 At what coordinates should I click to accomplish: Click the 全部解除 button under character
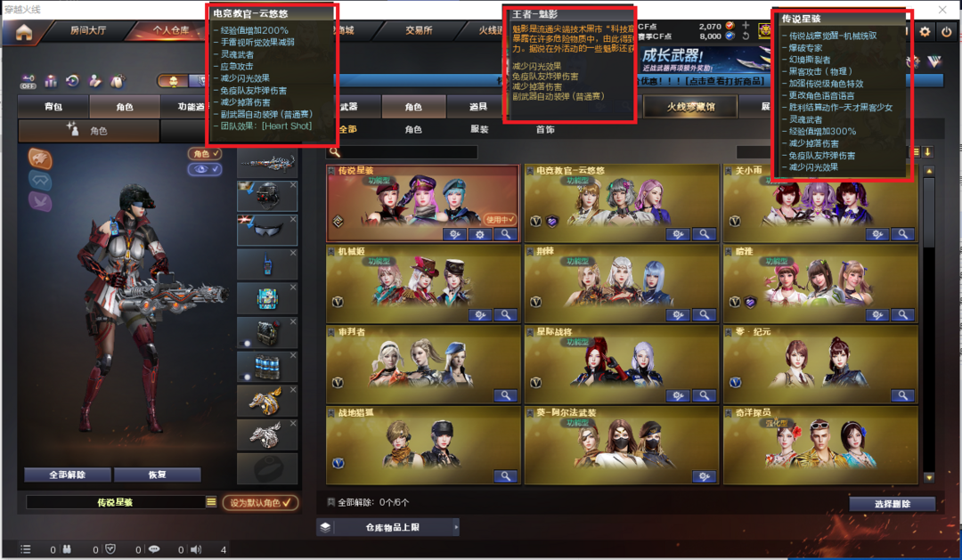[x=68, y=475]
